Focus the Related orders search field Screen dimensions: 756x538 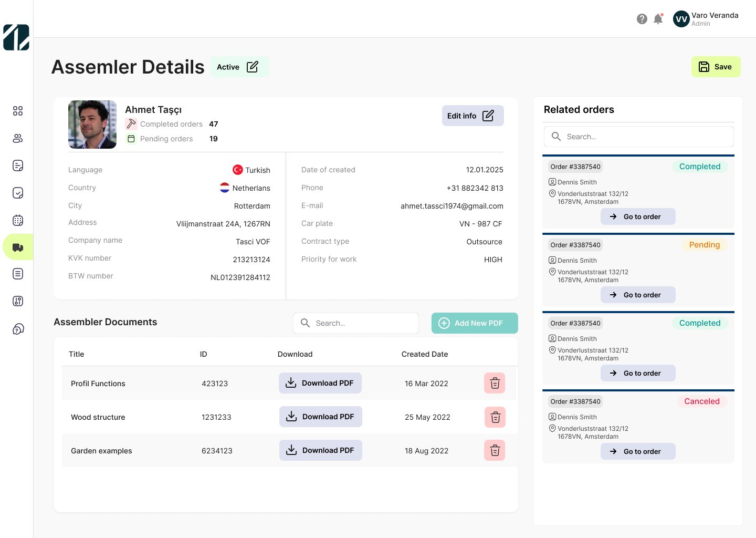[638, 137]
